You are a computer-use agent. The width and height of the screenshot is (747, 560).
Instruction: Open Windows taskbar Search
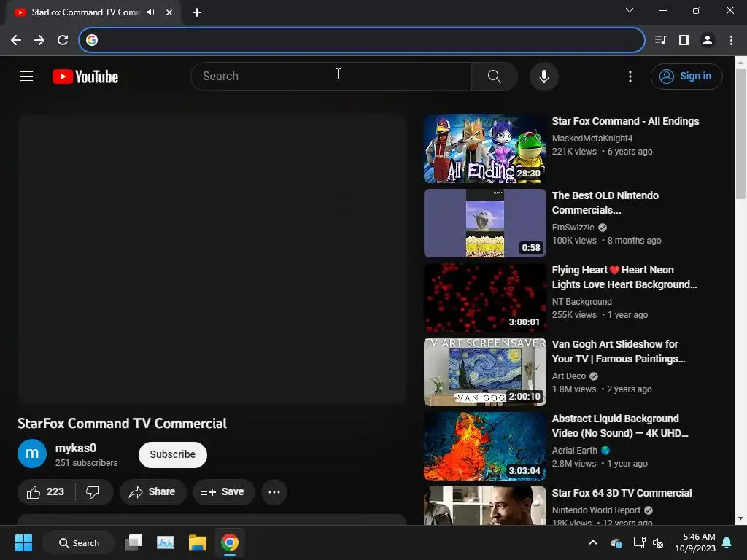[79, 542]
